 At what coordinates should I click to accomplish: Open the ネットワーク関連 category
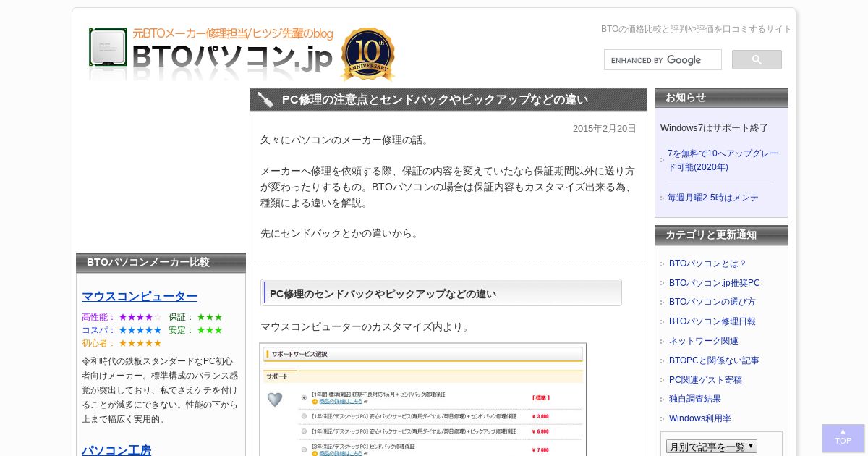pos(704,341)
